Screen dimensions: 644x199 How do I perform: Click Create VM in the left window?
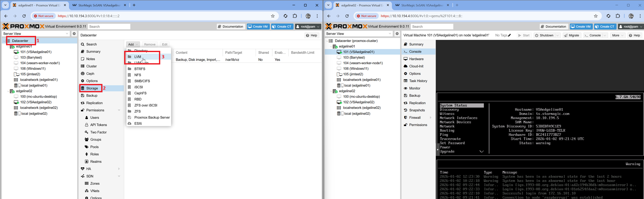point(258,27)
